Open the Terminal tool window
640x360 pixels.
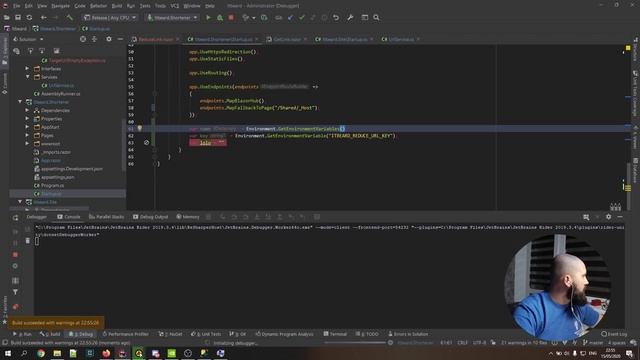pyautogui.click(x=335, y=334)
